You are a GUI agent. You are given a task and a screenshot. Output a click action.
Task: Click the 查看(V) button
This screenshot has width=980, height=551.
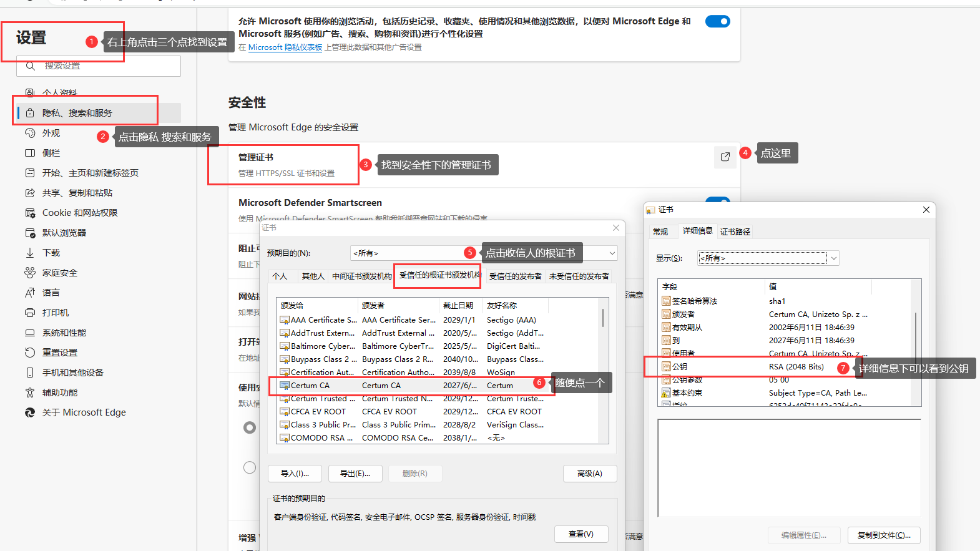tap(581, 534)
